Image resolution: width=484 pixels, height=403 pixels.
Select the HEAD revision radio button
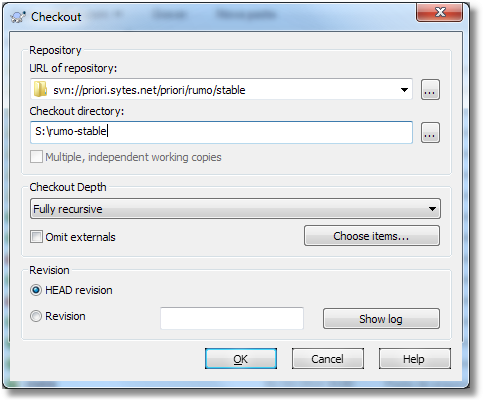[x=36, y=290]
